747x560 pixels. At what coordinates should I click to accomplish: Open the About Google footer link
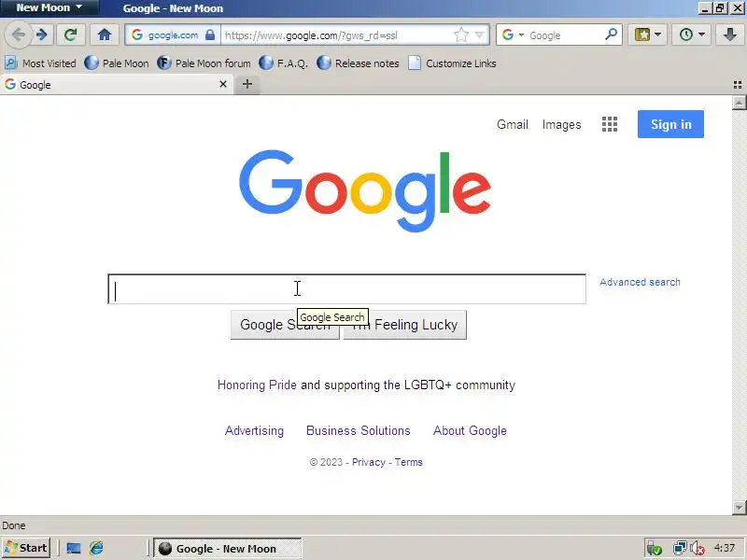click(x=470, y=430)
